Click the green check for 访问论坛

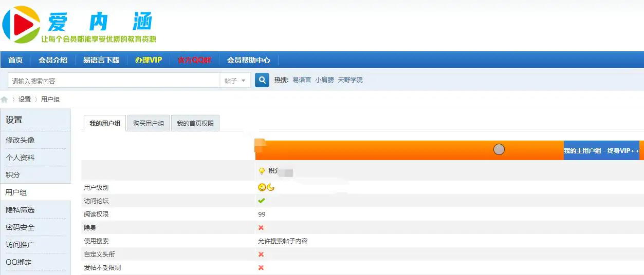262,201
